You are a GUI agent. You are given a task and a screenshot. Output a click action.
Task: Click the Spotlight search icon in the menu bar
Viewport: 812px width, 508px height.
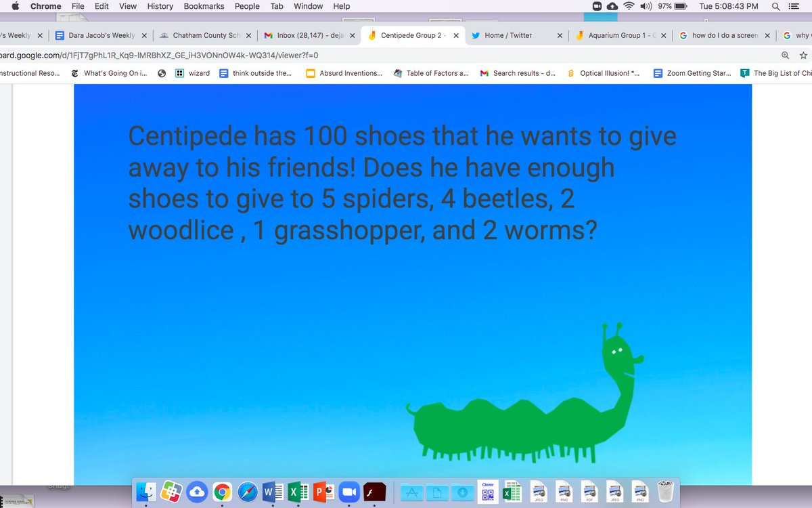tap(775, 6)
